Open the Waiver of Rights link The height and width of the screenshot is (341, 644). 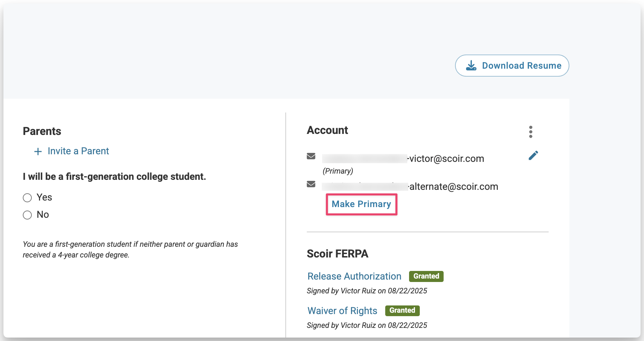pos(342,311)
